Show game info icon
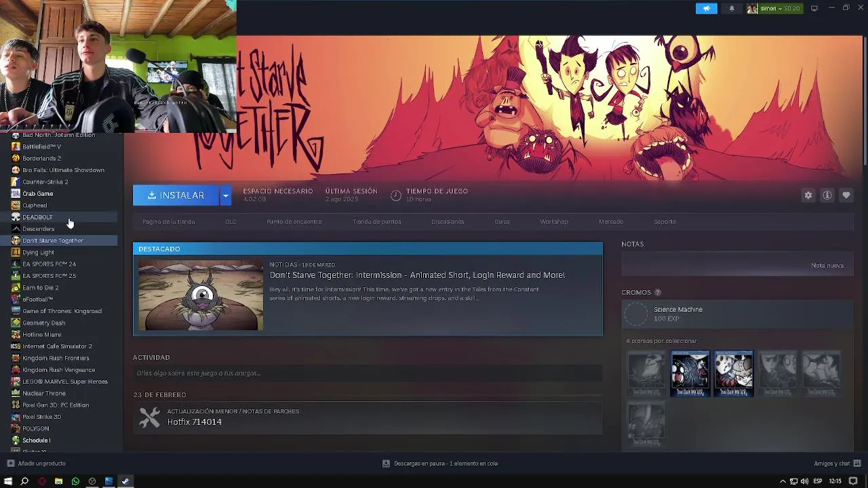The width and height of the screenshot is (868, 488). (827, 195)
